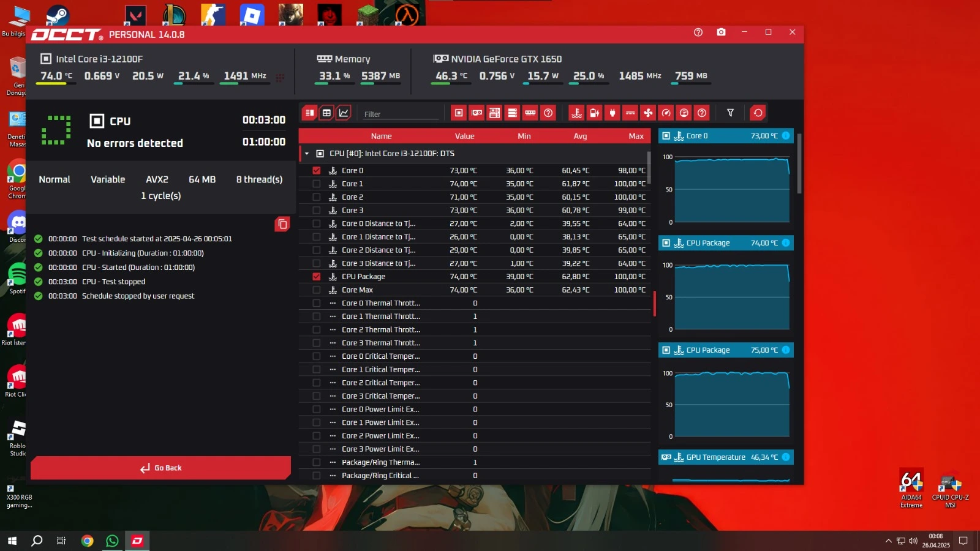This screenshot has height=551, width=980.
Task: Open OCCT help question mark
Action: 698,32
